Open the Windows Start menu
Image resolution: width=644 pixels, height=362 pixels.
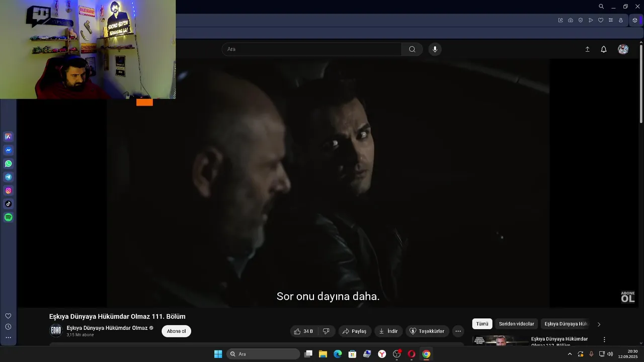[x=218, y=354]
